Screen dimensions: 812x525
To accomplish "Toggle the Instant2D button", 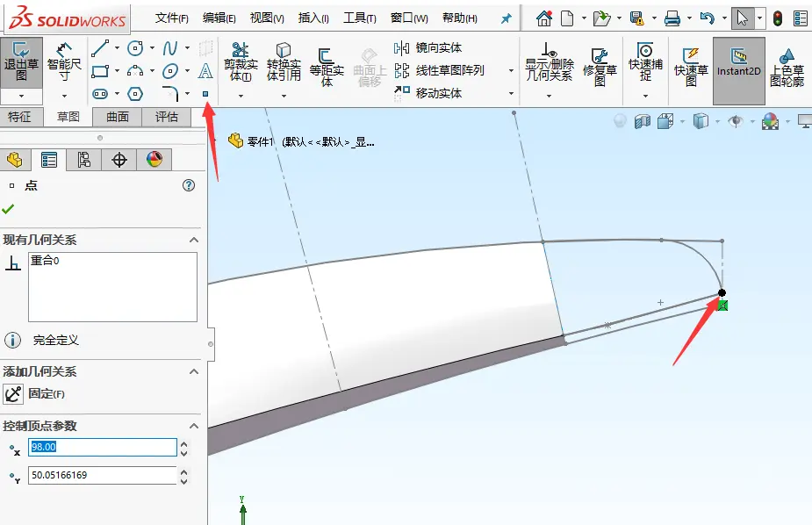I will 739,63.
